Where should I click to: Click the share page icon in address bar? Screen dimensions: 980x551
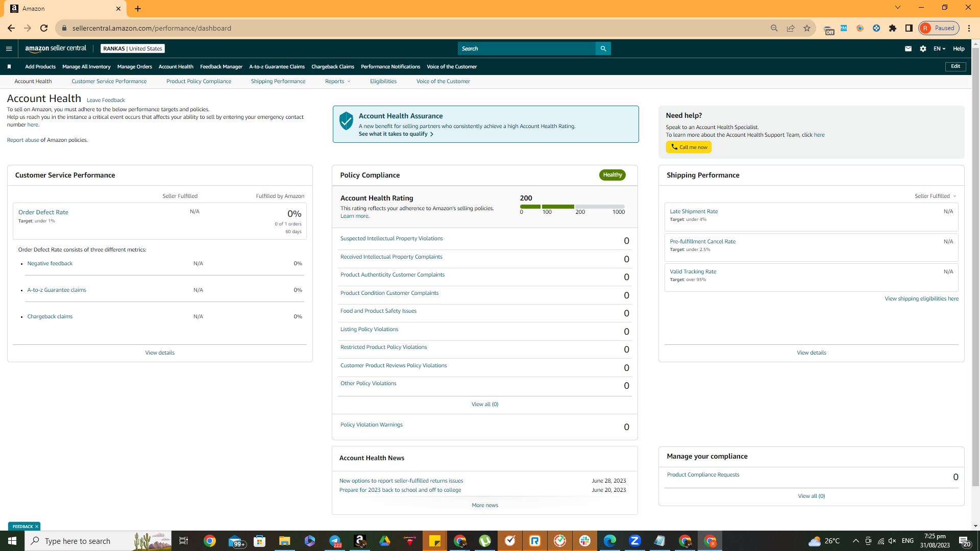pyautogui.click(x=791, y=28)
